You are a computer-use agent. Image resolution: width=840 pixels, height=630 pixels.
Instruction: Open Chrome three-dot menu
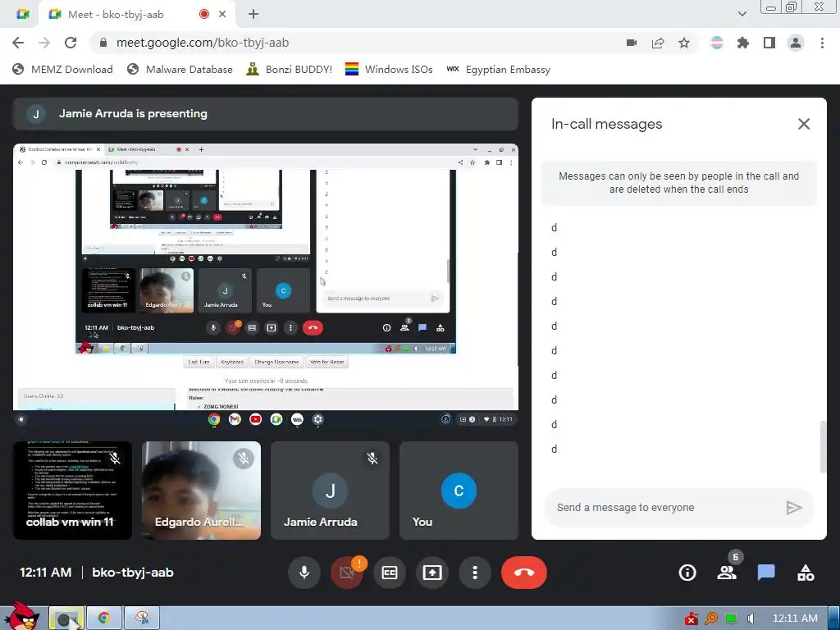(x=822, y=43)
